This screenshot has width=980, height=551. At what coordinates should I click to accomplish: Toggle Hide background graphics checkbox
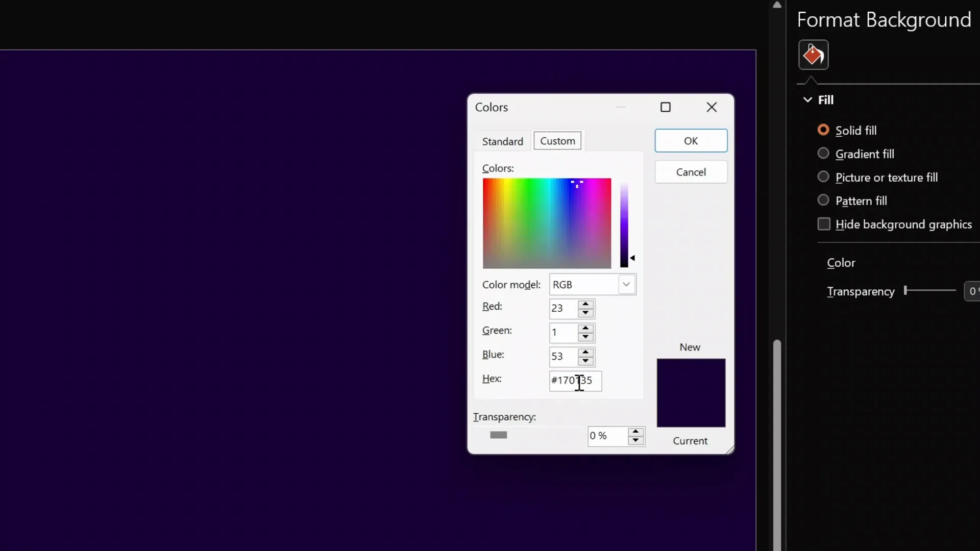point(824,224)
